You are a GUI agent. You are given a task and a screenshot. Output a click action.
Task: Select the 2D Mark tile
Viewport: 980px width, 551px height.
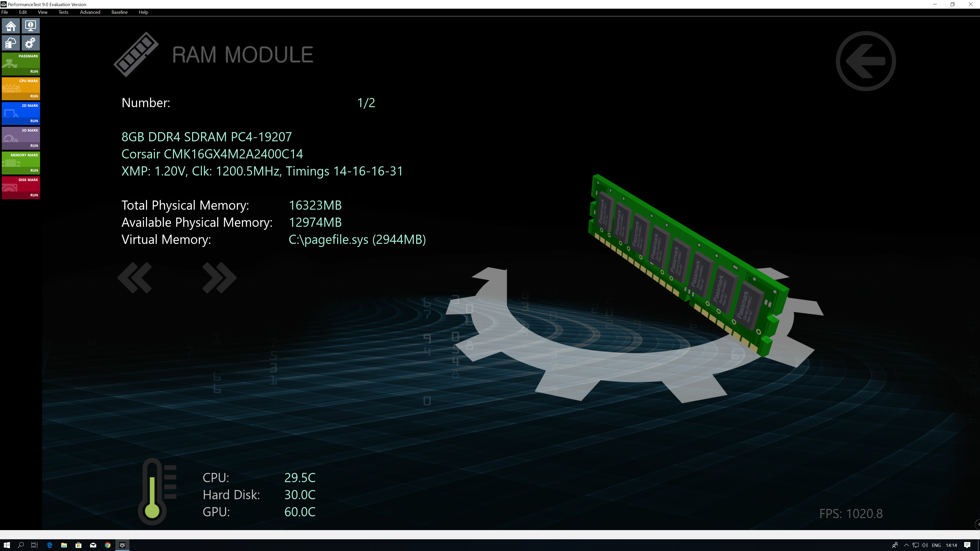(21, 113)
